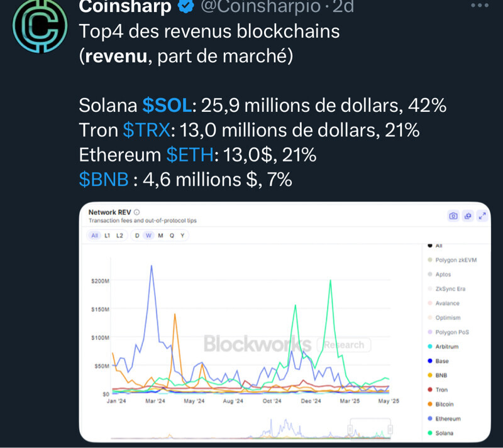
Task: Select the L1 chain filter tab
Action: 107,236
